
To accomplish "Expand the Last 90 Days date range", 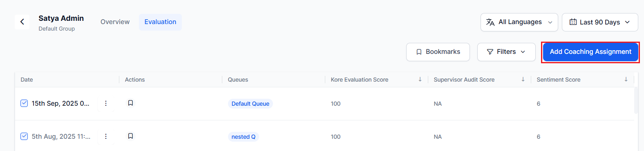I will click(600, 22).
